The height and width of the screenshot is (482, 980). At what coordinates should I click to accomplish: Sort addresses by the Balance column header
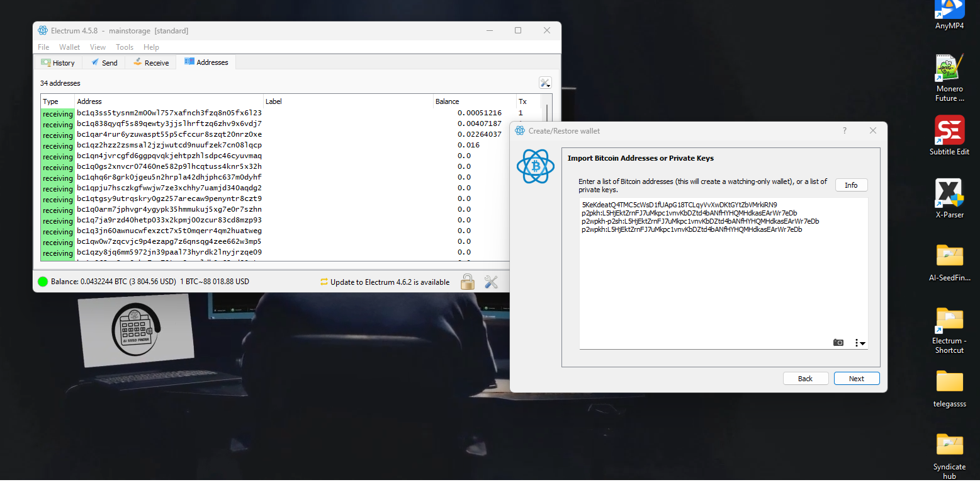point(447,101)
